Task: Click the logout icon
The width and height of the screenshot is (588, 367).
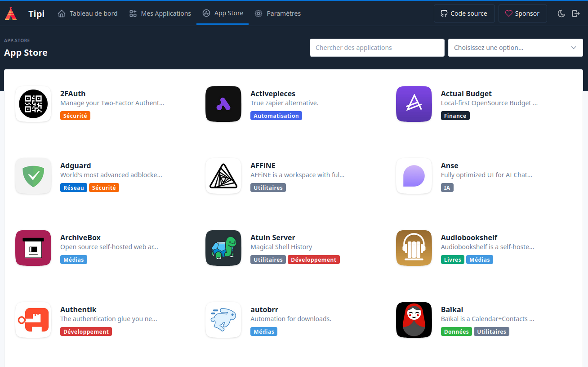Action: point(576,13)
